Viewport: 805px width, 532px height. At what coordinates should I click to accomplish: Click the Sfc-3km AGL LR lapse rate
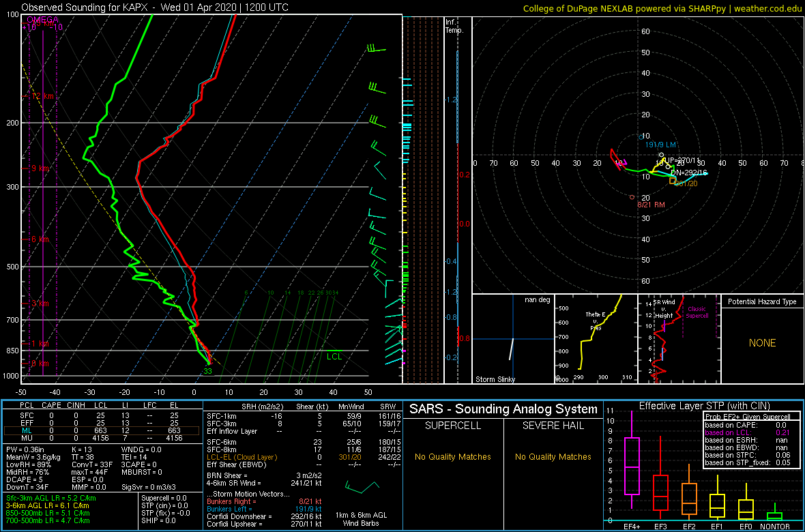point(51,498)
